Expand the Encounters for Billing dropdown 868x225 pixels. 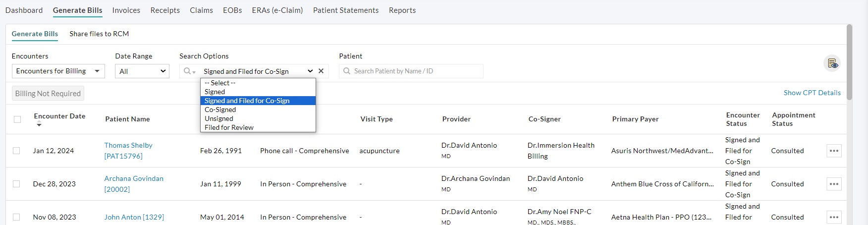[x=58, y=71]
